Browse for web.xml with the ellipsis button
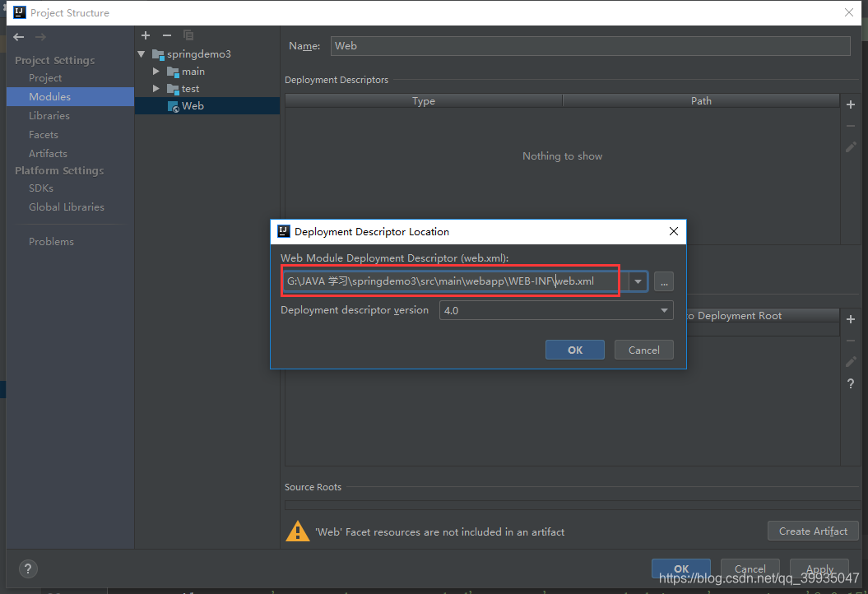The width and height of the screenshot is (868, 594). click(664, 281)
